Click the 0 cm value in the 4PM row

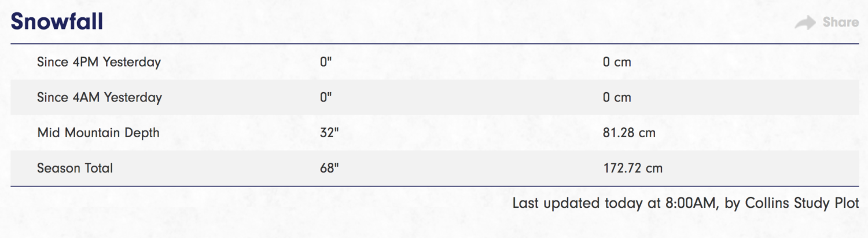click(617, 62)
